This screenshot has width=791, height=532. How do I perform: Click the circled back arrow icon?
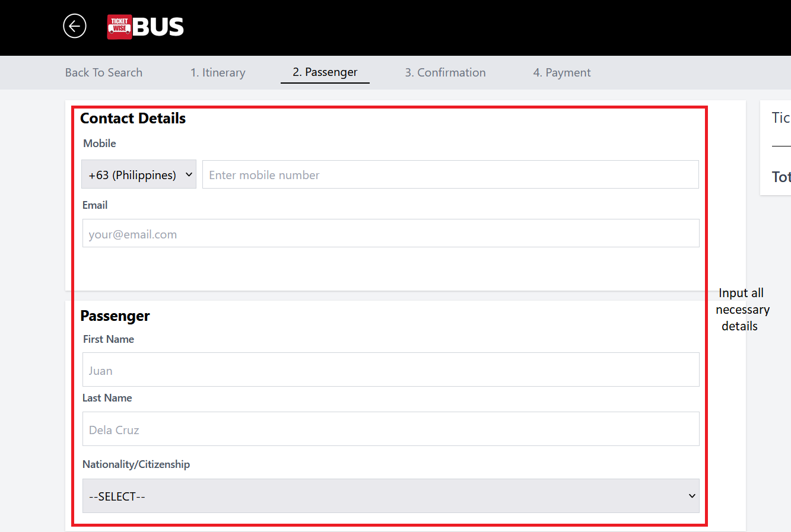click(75, 26)
